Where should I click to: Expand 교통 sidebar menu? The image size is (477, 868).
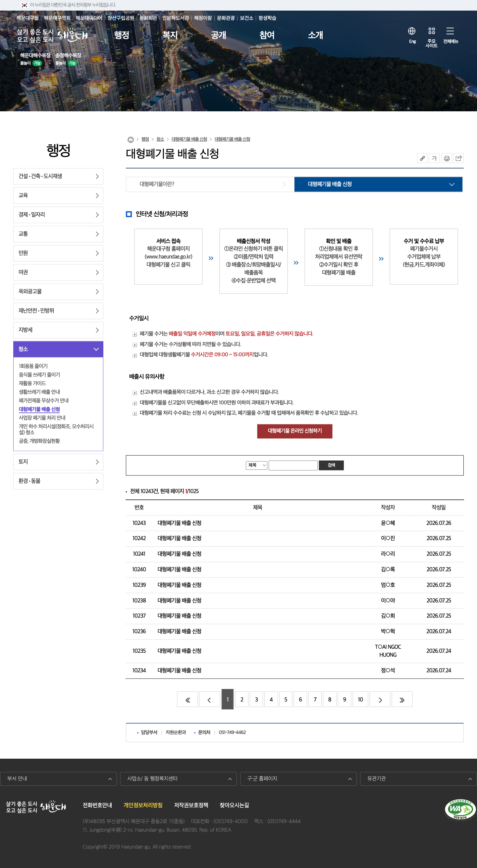click(58, 234)
